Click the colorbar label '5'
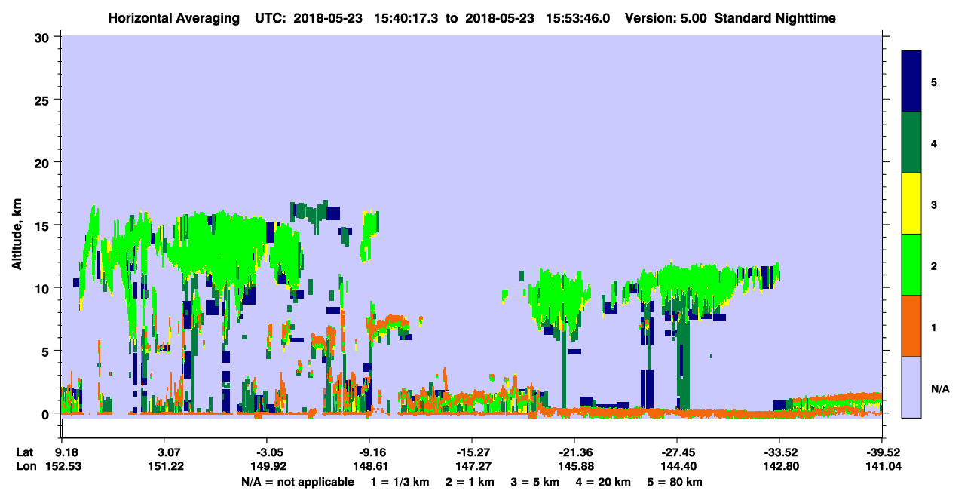The height and width of the screenshot is (503, 980). click(933, 81)
